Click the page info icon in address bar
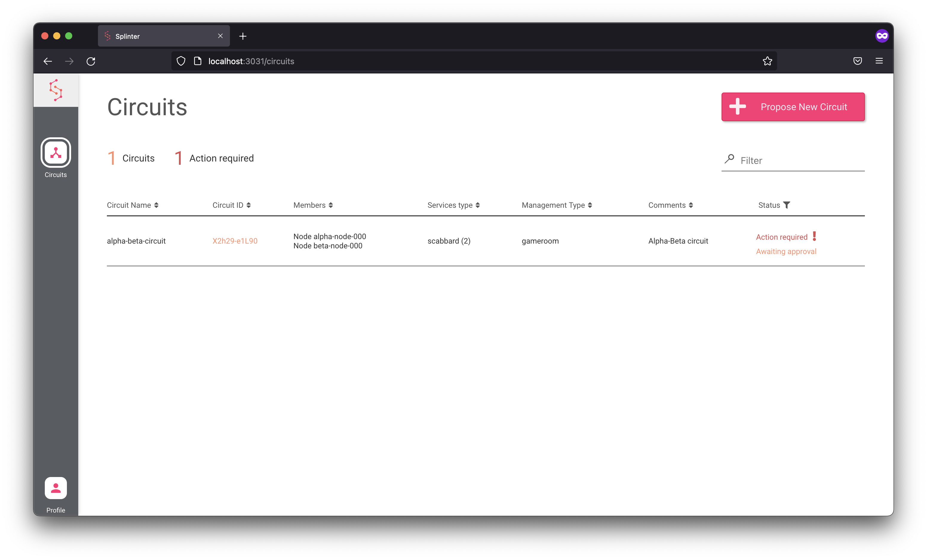Viewport: 927px width, 560px height. (197, 61)
